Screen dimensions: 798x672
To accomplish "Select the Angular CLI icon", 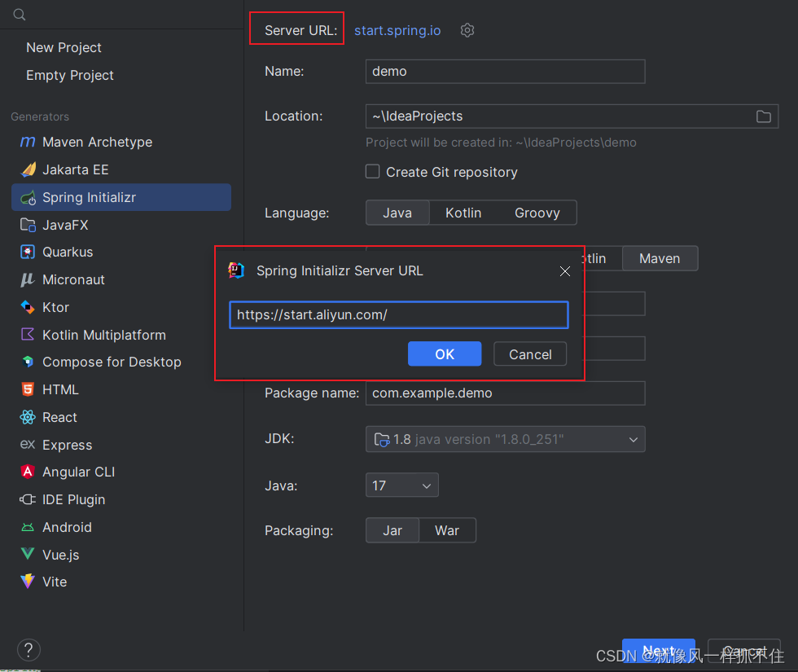I will point(28,472).
